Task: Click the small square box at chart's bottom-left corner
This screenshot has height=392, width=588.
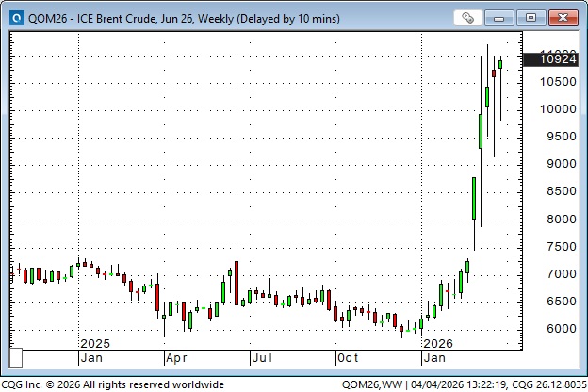Action: click(x=15, y=358)
